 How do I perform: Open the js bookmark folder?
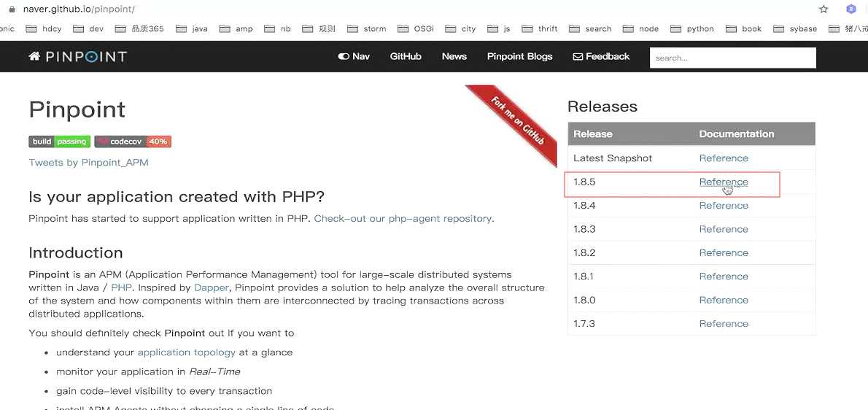click(499, 28)
